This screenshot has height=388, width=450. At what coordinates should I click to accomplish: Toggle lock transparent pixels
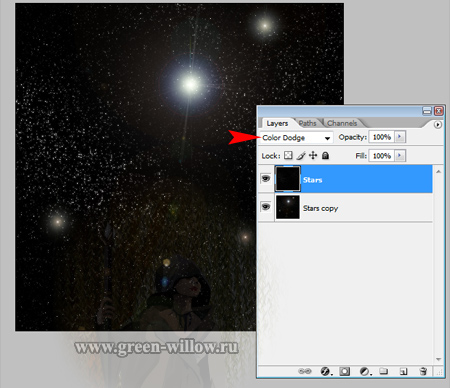pyautogui.click(x=288, y=155)
